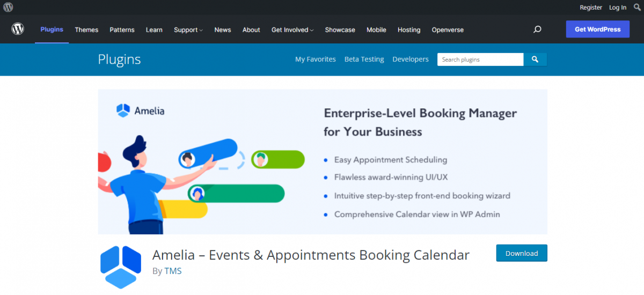Open the site search magnifier in navigation
Viewport: 644px width, 295px height.
537,29
